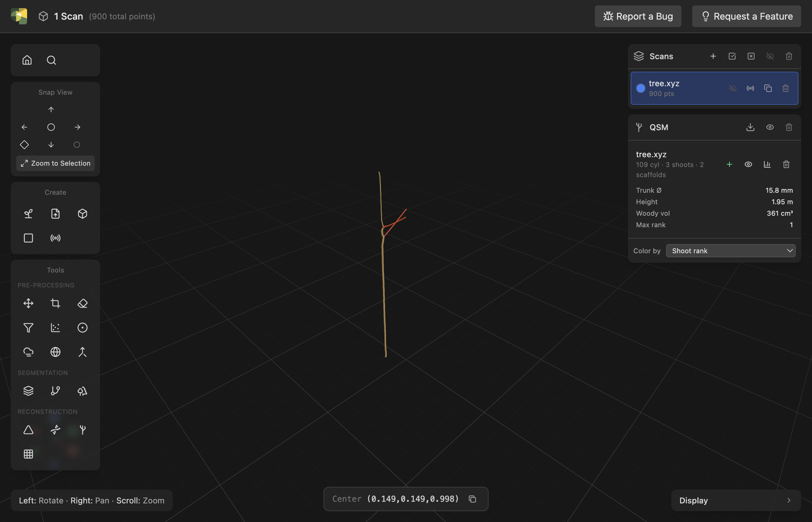Click the X-square icon in Scans header
The width and height of the screenshot is (812, 522).
click(x=751, y=56)
